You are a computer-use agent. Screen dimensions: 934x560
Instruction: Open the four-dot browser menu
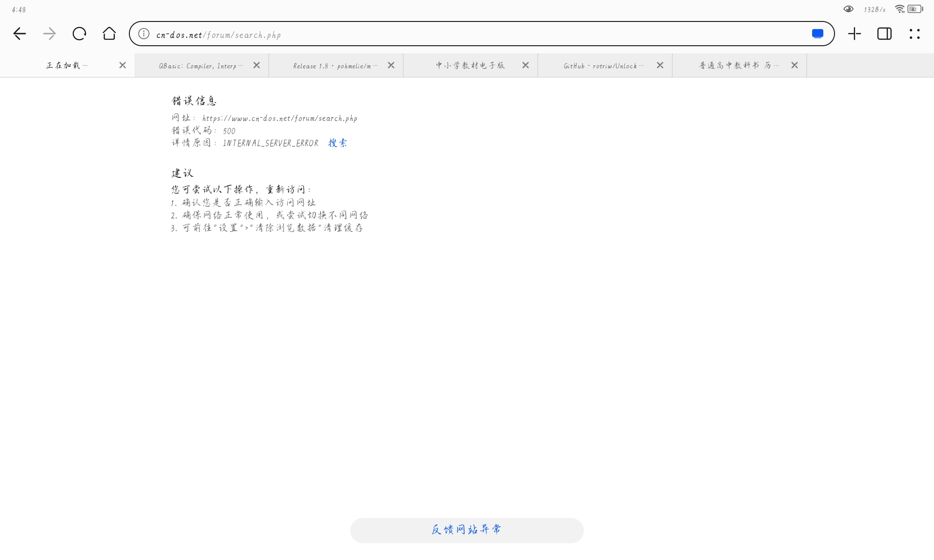[x=914, y=34]
